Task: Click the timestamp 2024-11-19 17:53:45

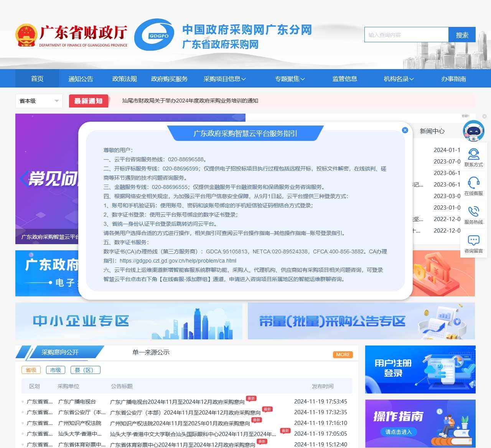Action: (x=321, y=402)
